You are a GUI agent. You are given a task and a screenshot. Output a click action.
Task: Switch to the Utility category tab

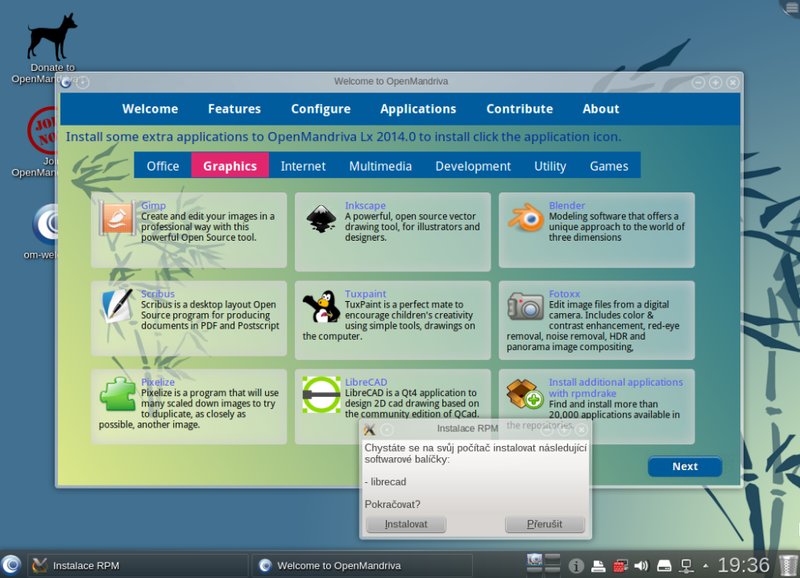click(x=550, y=165)
